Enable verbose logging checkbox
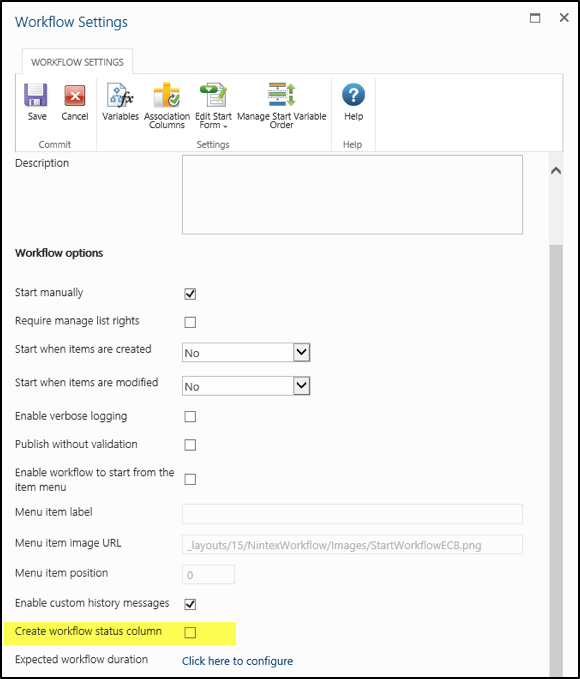This screenshot has width=580, height=679. pyautogui.click(x=190, y=417)
